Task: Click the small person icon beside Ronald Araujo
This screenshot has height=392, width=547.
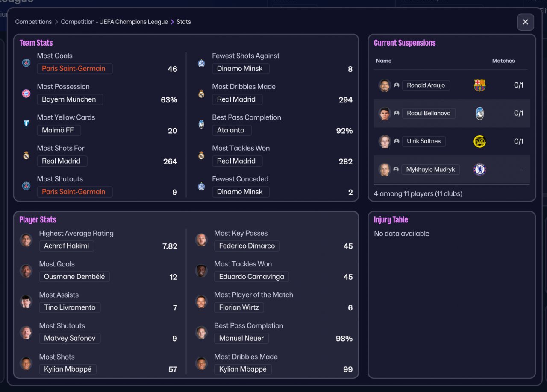Action: 397,85
